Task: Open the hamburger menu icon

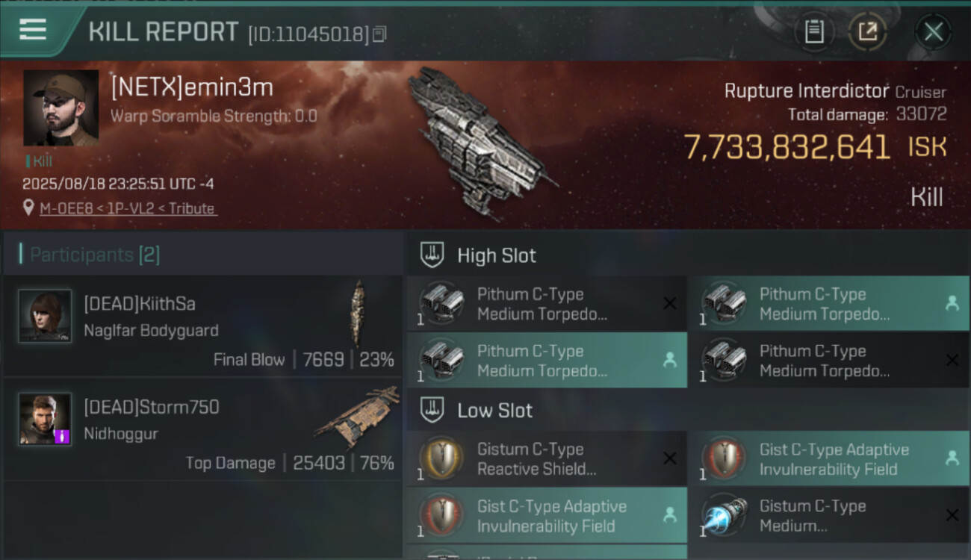Action: (33, 30)
